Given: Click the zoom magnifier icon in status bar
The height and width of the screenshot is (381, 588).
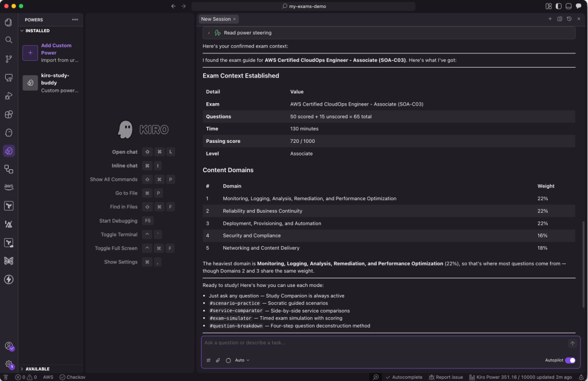Looking at the screenshot, I should pos(376,377).
